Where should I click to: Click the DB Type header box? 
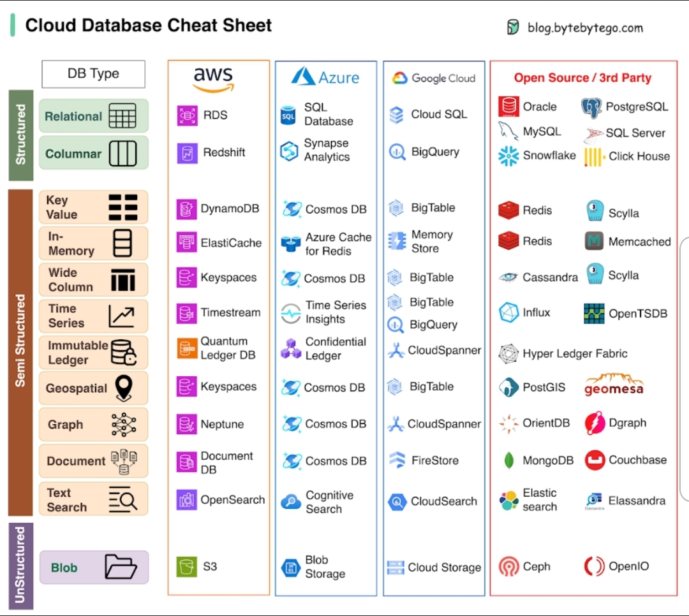(93, 74)
